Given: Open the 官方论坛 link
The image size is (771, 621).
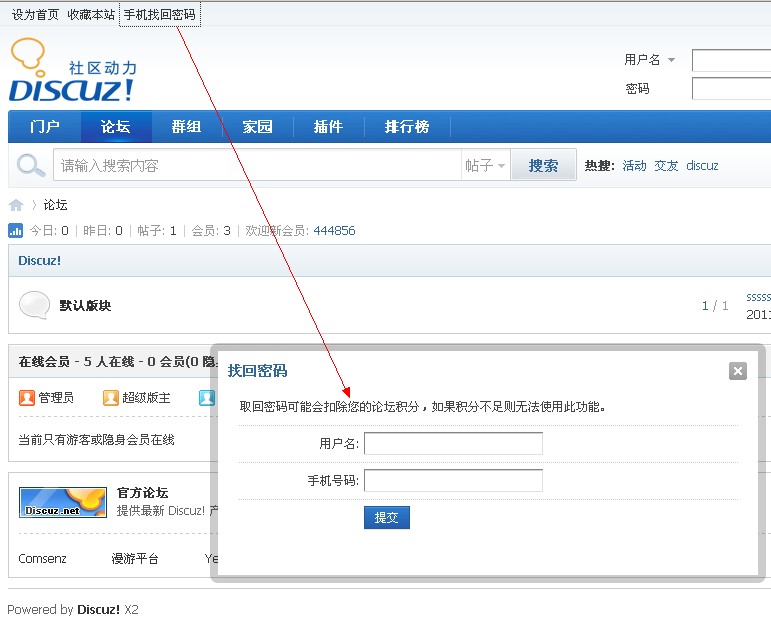Looking at the screenshot, I should (x=143, y=492).
